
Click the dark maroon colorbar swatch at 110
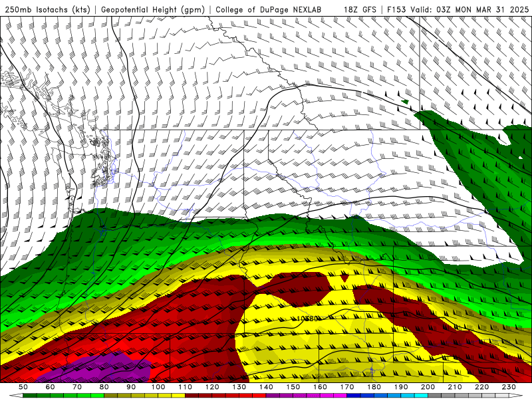click(192, 396)
